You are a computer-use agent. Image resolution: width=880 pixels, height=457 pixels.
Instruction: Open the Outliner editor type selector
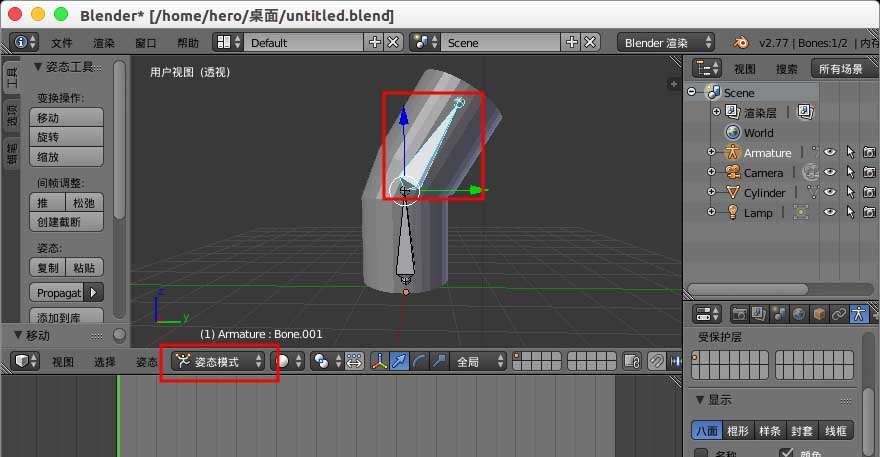click(707, 68)
